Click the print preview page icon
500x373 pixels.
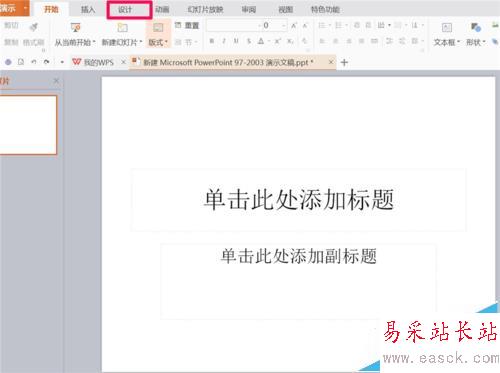pos(21,62)
